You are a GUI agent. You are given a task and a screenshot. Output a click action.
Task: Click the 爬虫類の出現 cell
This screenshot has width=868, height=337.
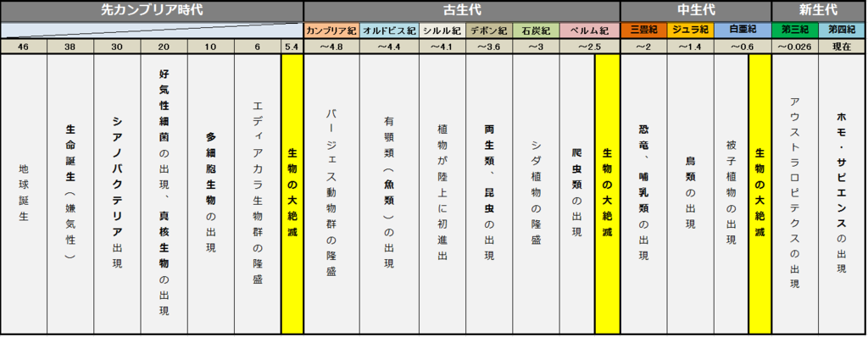[576, 194]
